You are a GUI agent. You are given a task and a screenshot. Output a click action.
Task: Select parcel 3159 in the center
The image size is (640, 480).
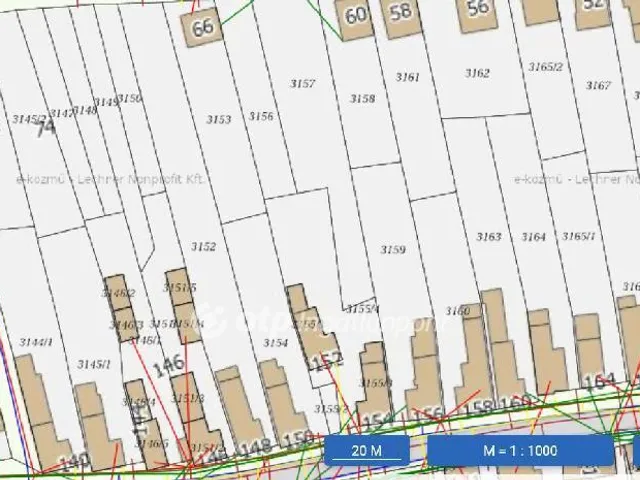(393, 249)
